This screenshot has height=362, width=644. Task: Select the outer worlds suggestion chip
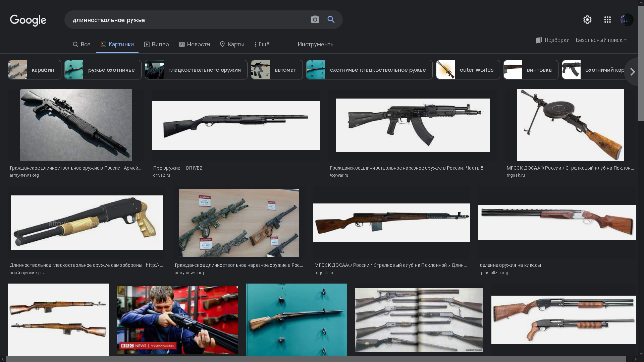point(468,70)
